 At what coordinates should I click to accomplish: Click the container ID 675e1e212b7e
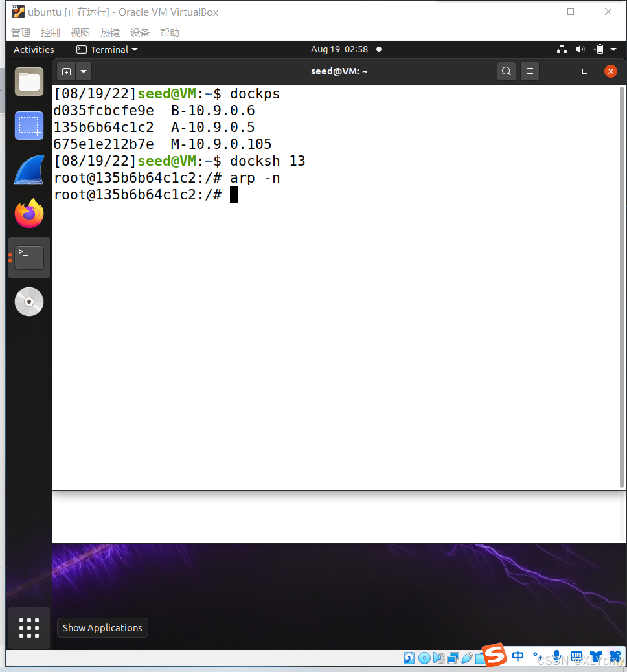coord(104,144)
